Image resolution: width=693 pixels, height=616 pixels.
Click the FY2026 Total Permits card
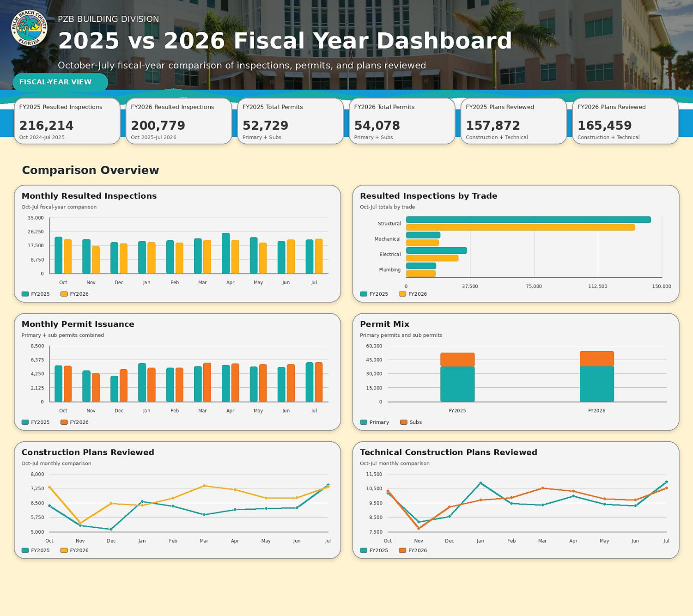point(402,121)
